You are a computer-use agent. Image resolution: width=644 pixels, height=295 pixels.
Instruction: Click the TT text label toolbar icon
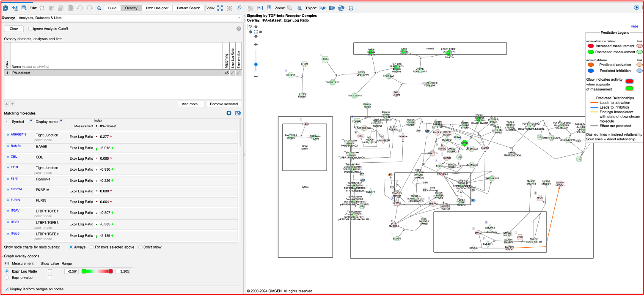[x=260, y=8]
